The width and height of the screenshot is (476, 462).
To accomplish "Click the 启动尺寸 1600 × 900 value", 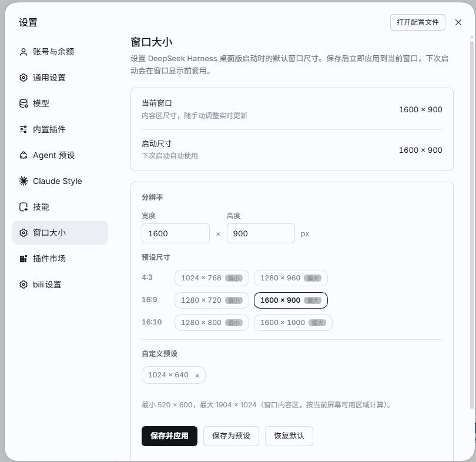I will [420, 150].
